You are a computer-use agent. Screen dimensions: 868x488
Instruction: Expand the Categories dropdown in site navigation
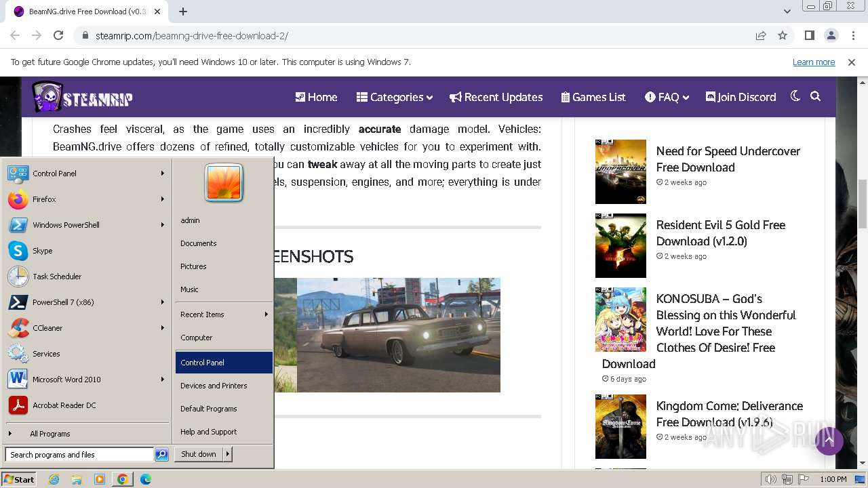395,97
